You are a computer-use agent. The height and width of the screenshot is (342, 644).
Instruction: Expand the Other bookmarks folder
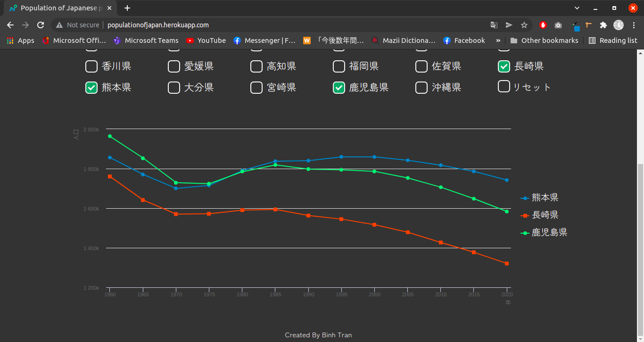point(545,41)
